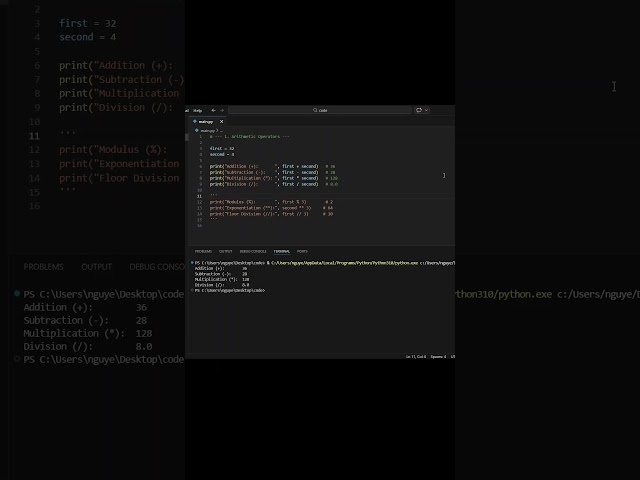This screenshot has width=640, height=480.
Task: Click the large dimmed PROBLEMS tab in background
Action: [43, 267]
